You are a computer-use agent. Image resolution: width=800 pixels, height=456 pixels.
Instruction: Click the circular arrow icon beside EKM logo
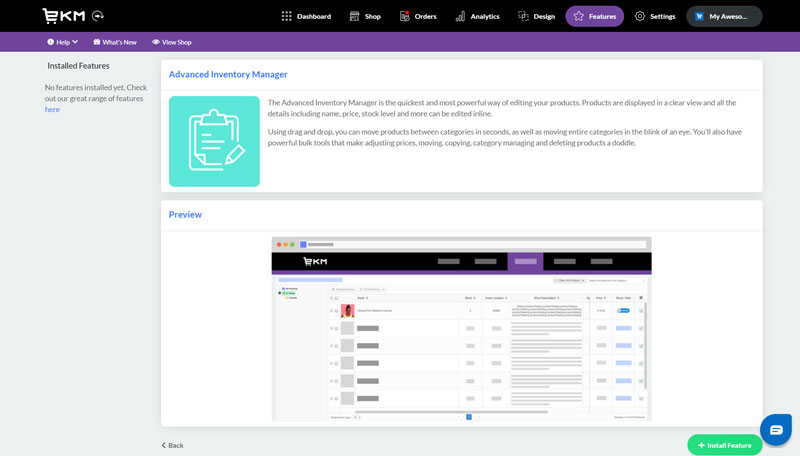pyautogui.click(x=98, y=16)
